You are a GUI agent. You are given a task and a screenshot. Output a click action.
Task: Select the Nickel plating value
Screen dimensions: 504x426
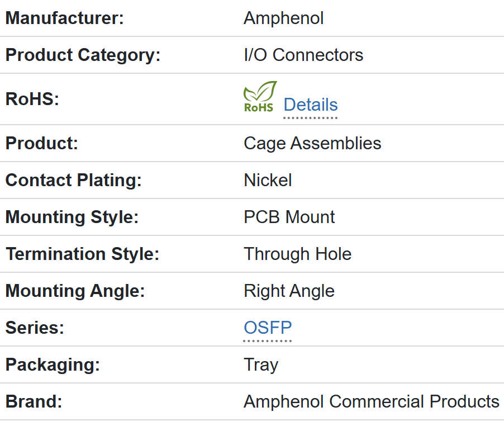pos(268,180)
